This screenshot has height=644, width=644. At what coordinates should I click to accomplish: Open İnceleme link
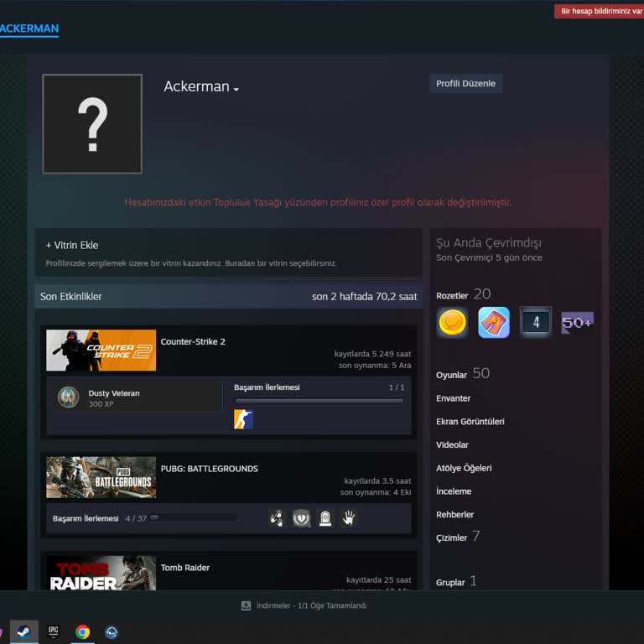454,491
